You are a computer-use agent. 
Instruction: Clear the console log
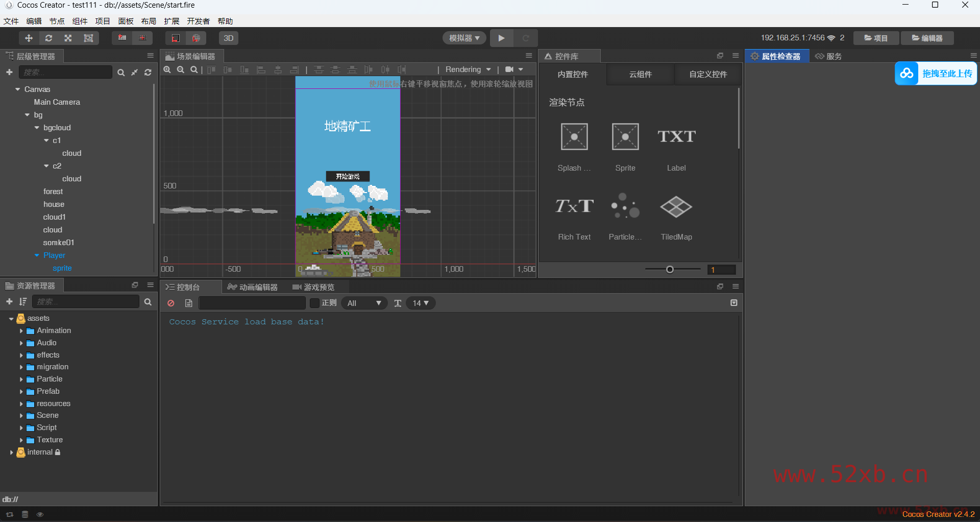tap(171, 303)
